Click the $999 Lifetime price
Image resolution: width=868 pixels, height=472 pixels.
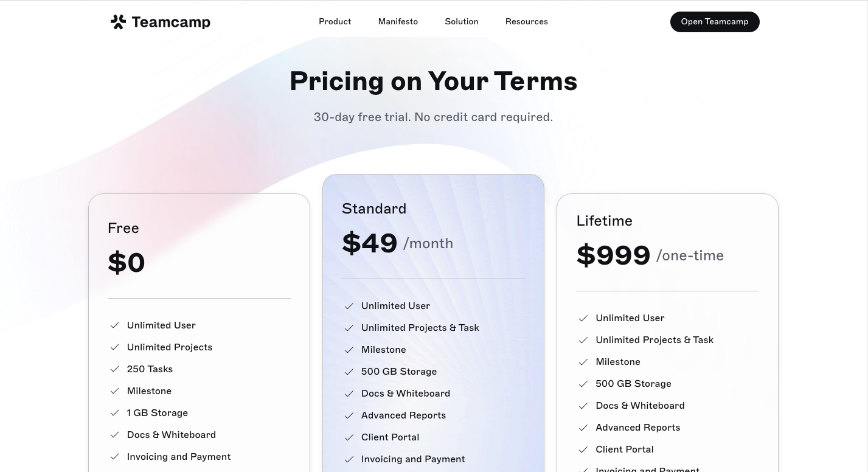pyautogui.click(x=613, y=255)
